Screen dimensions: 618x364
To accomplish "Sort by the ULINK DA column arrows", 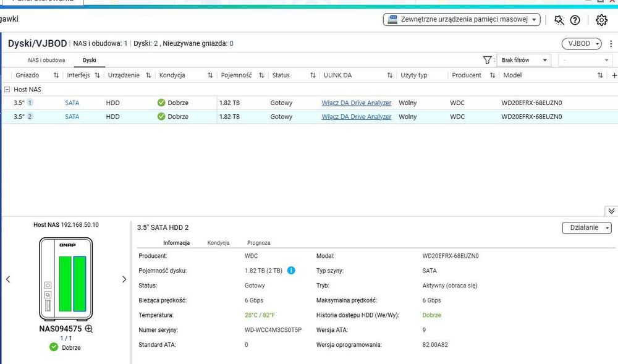I will coord(390,75).
